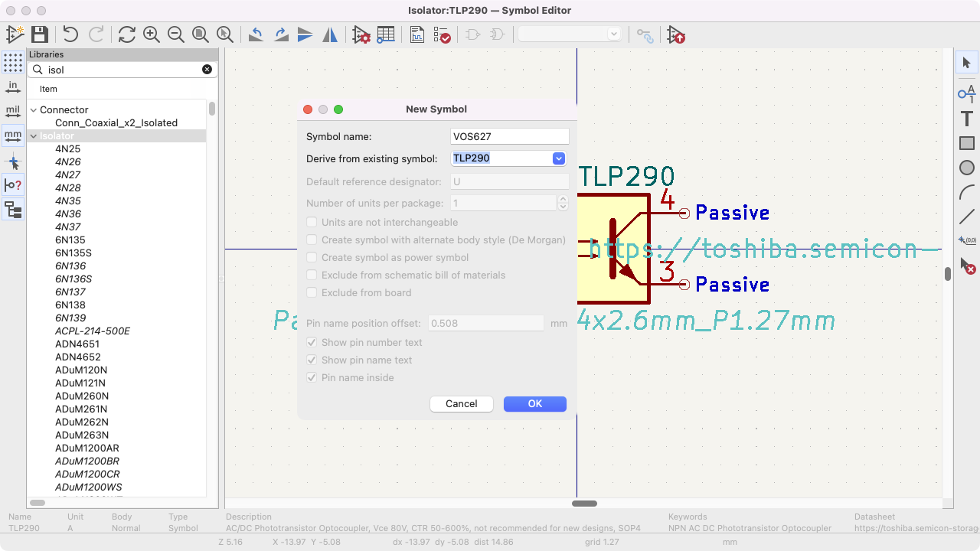The image size is (980, 551).
Task: Click the canvas vertical scrollbar thumb
Action: [x=948, y=274]
